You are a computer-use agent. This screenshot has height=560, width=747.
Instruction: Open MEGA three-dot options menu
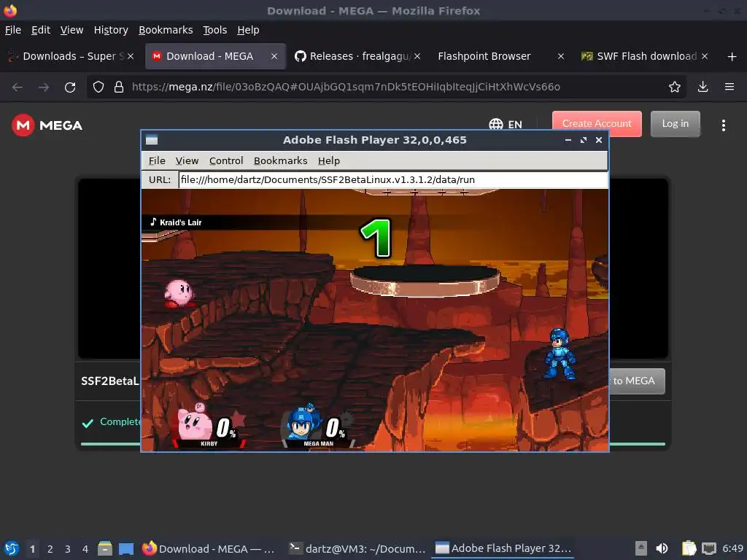pyautogui.click(x=724, y=125)
